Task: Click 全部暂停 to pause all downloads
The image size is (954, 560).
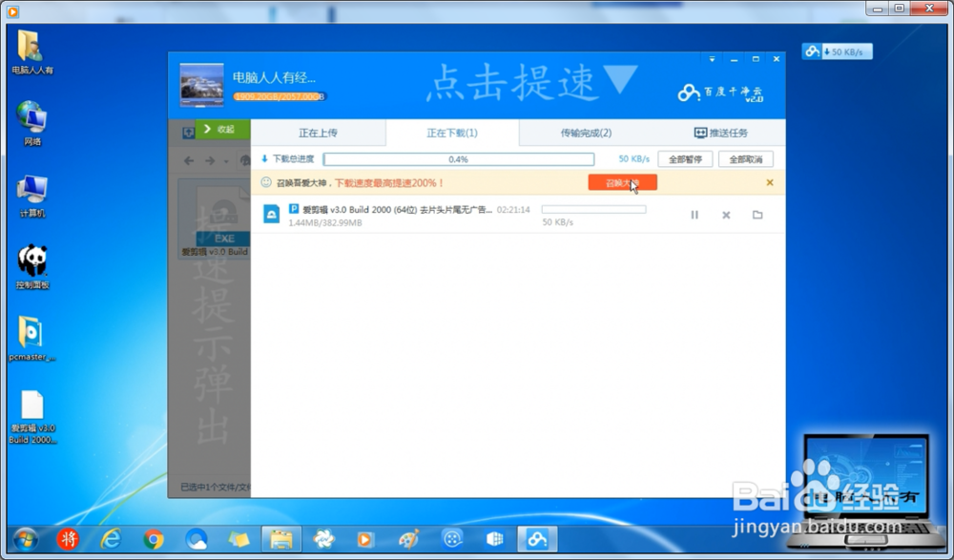Action: pyautogui.click(x=685, y=159)
